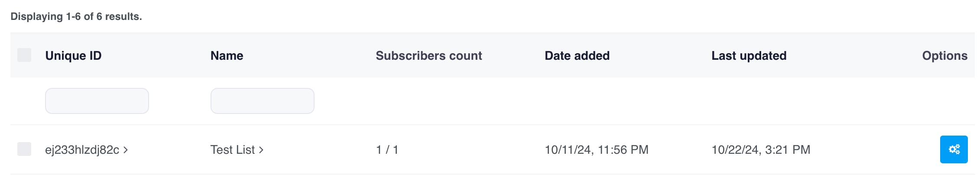Click the 1 / 1 subscribers count
This screenshot has width=980, height=175.
click(387, 150)
